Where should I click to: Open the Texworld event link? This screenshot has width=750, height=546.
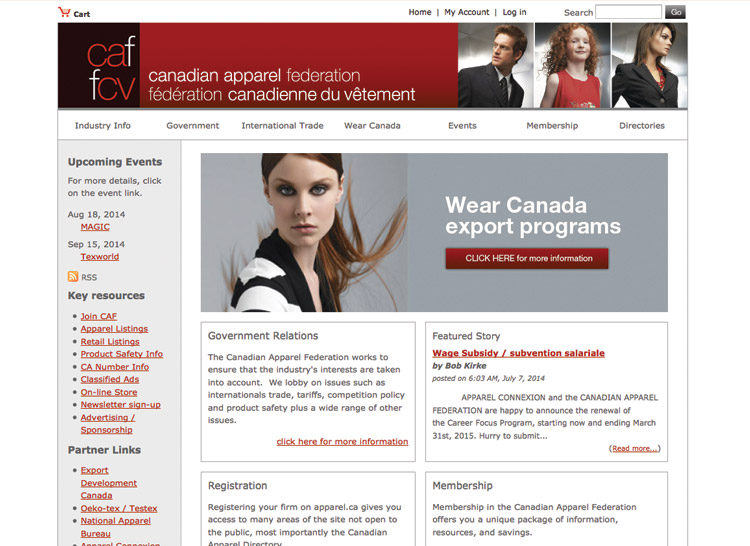[x=99, y=257]
